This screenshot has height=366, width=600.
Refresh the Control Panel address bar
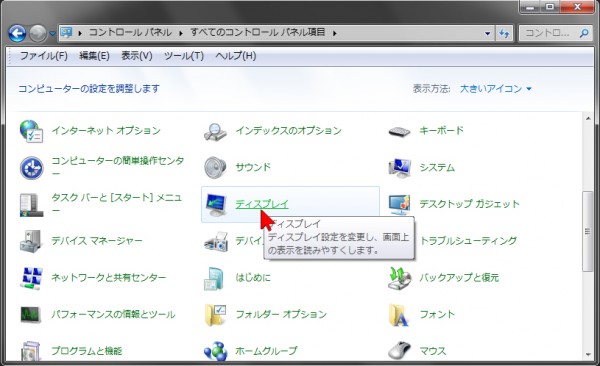[504, 33]
